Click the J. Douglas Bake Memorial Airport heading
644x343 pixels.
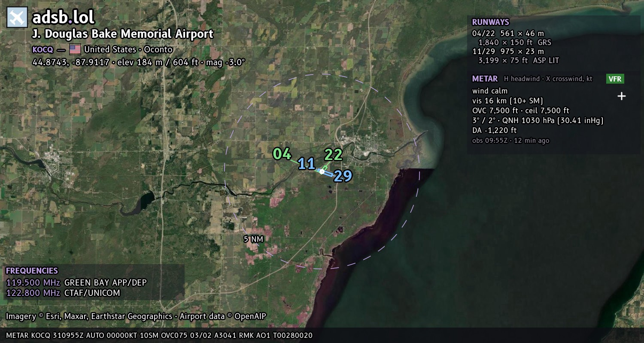(123, 34)
